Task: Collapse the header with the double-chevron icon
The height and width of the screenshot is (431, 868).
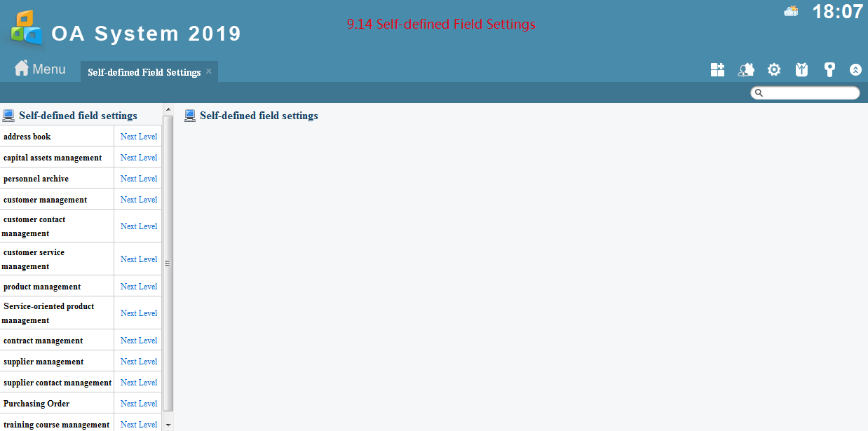Action: [x=855, y=69]
